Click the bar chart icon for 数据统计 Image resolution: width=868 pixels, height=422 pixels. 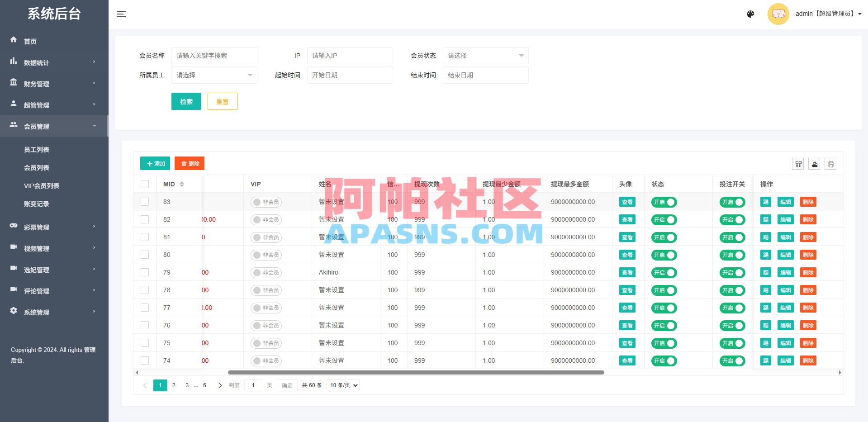(14, 61)
